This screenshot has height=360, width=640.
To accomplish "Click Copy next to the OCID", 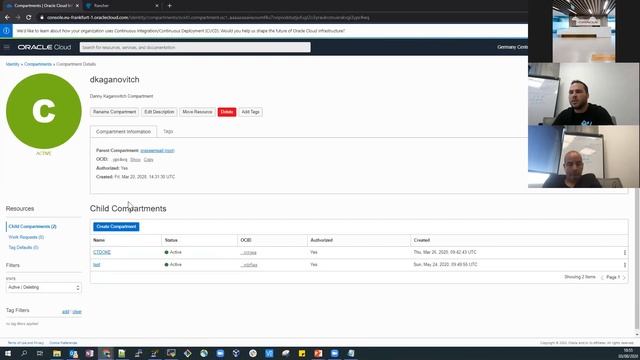I will click(x=149, y=160).
